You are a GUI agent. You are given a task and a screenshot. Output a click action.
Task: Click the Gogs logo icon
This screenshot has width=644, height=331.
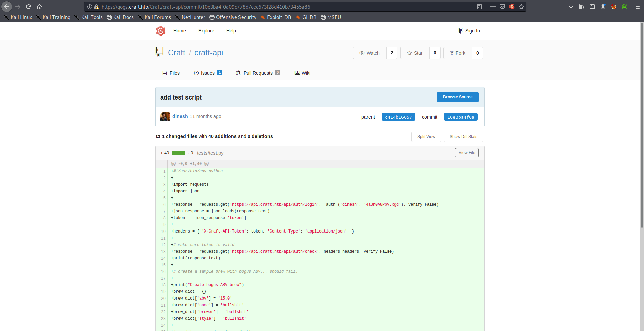(161, 31)
